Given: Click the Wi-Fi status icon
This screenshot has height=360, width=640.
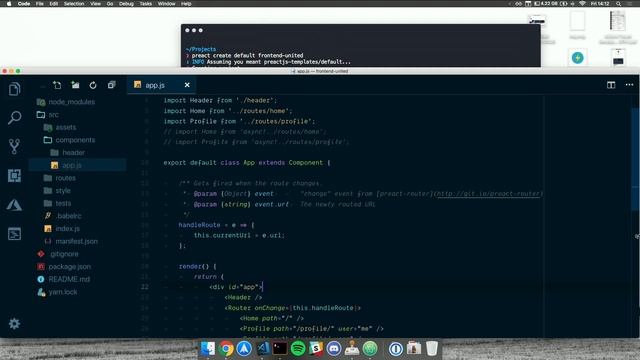Looking at the screenshot, I should tap(582, 4).
